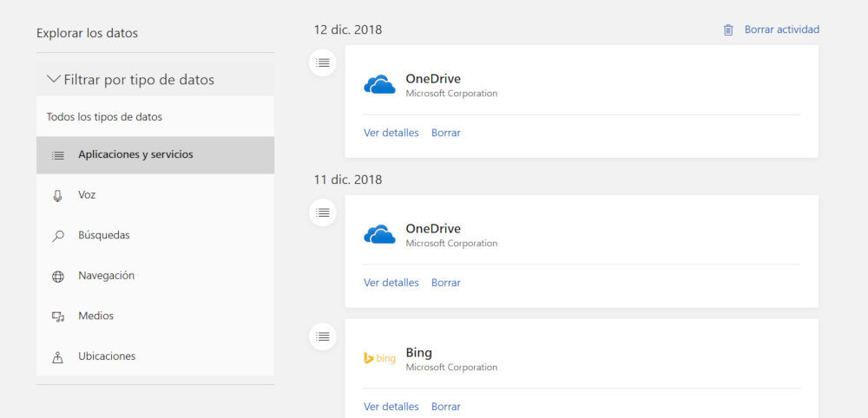Click the OneDrive cloud icon under 11 dic. 2018
868x418 pixels.
(379, 235)
